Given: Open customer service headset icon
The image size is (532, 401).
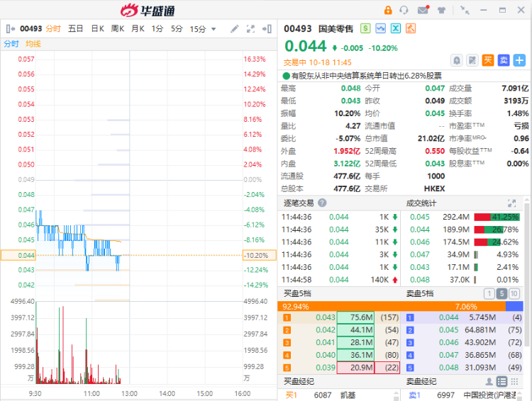Looking at the screenshot, I should [x=404, y=10].
